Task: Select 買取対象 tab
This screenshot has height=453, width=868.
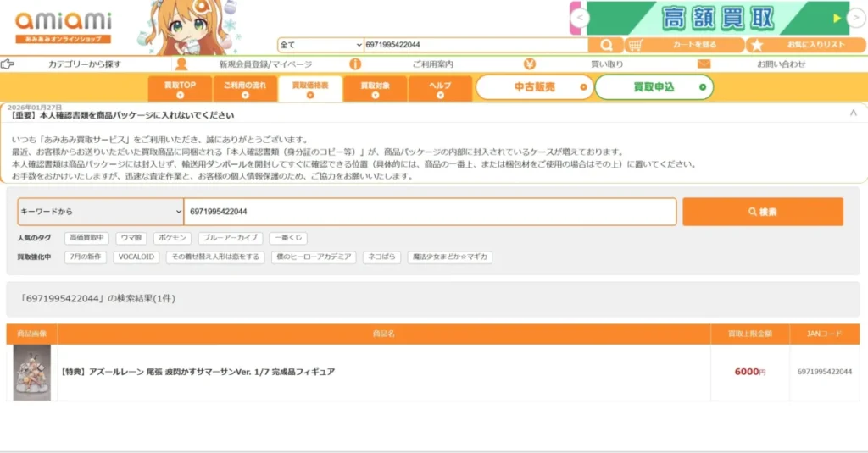Action: 376,89
